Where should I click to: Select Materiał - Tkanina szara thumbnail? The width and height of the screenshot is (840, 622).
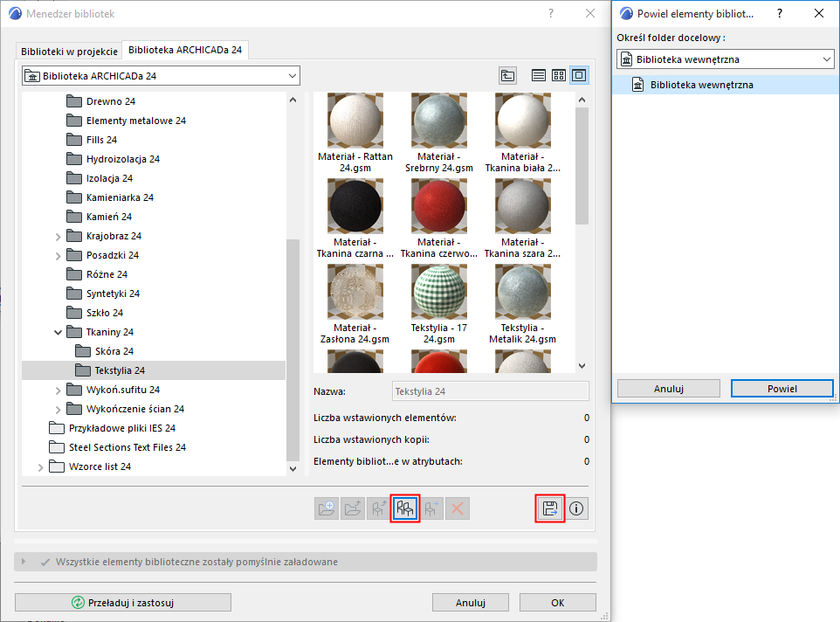click(523, 206)
